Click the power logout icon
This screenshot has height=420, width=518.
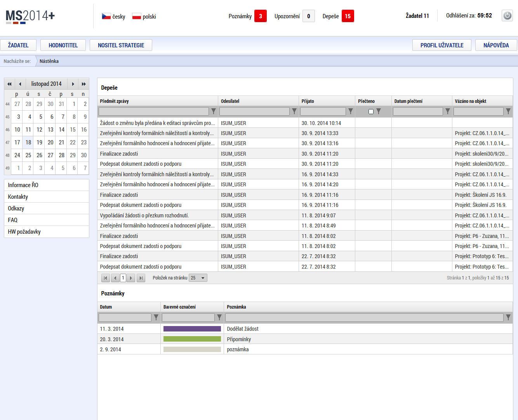point(507,16)
